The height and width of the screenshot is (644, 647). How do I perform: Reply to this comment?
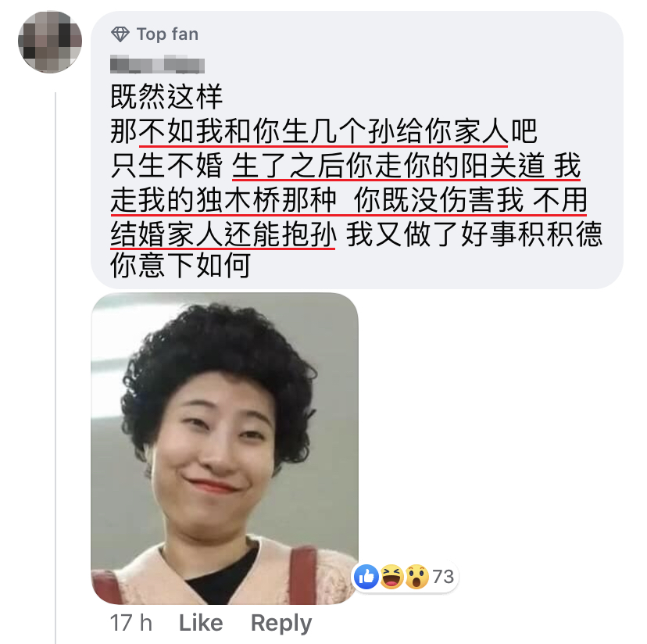coord(281,624)
